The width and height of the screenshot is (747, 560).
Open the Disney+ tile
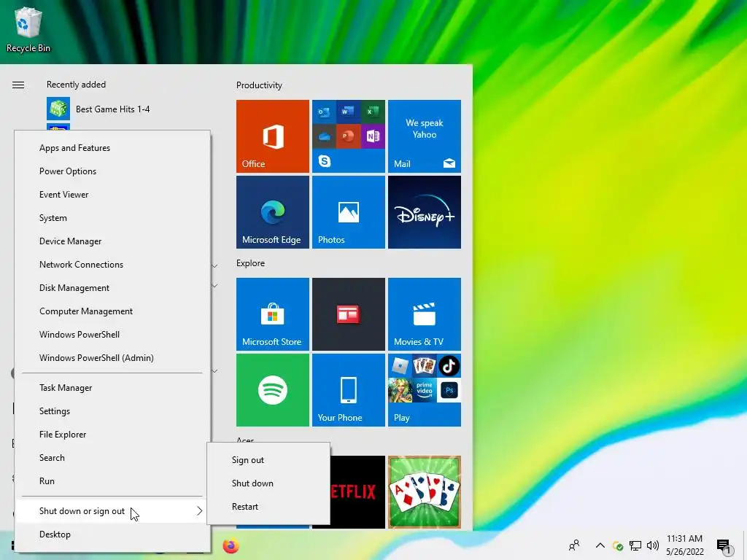[x=425, y=212]
